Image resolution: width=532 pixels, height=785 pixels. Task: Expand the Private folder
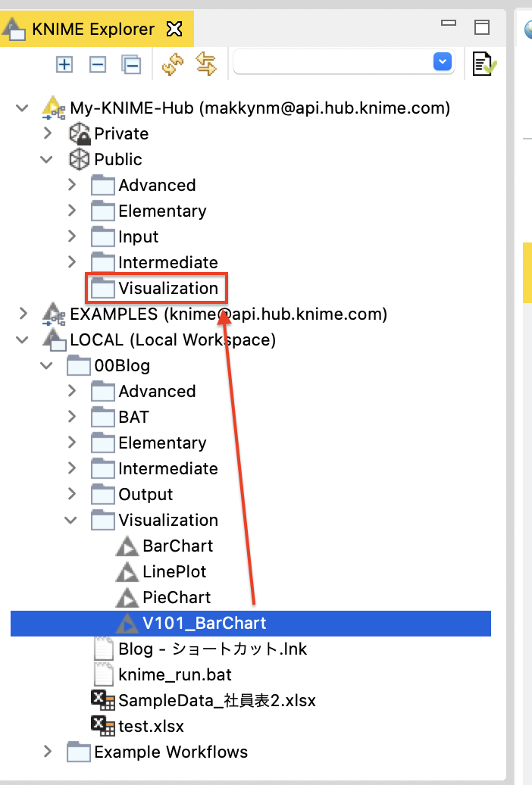(47, 133)
